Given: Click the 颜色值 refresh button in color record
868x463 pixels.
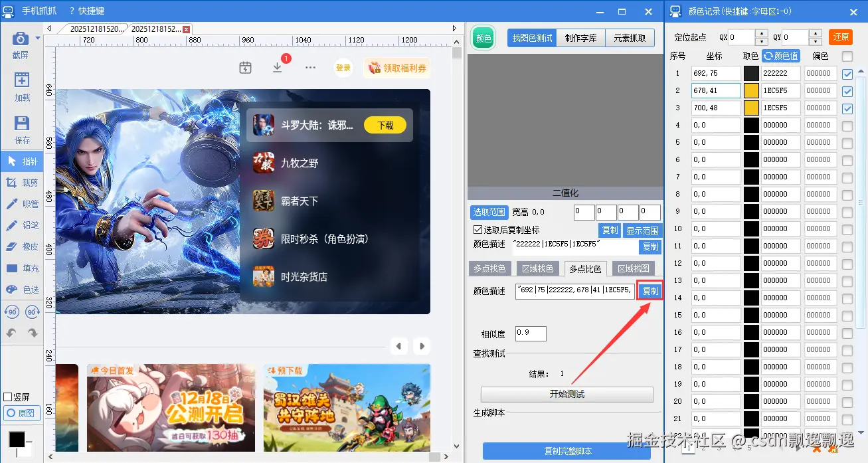Looking at the screenshot, I should point(780,56).
